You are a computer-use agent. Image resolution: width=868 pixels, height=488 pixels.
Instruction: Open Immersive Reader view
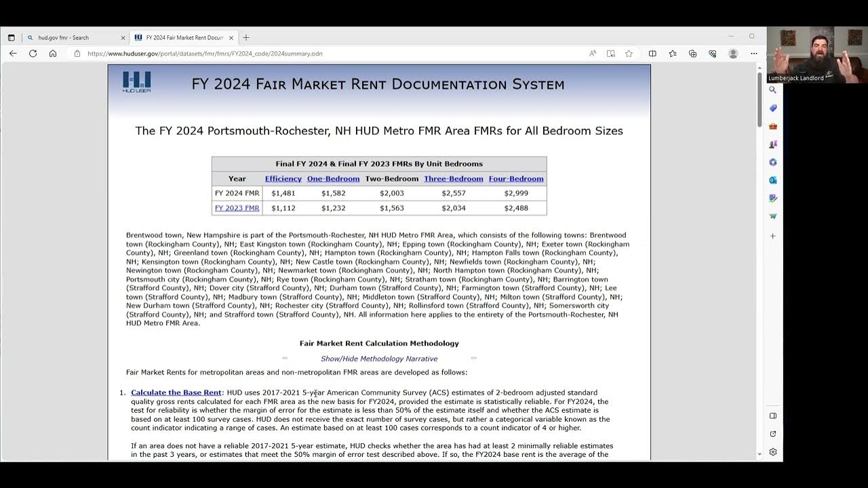[x=611, y=54]
